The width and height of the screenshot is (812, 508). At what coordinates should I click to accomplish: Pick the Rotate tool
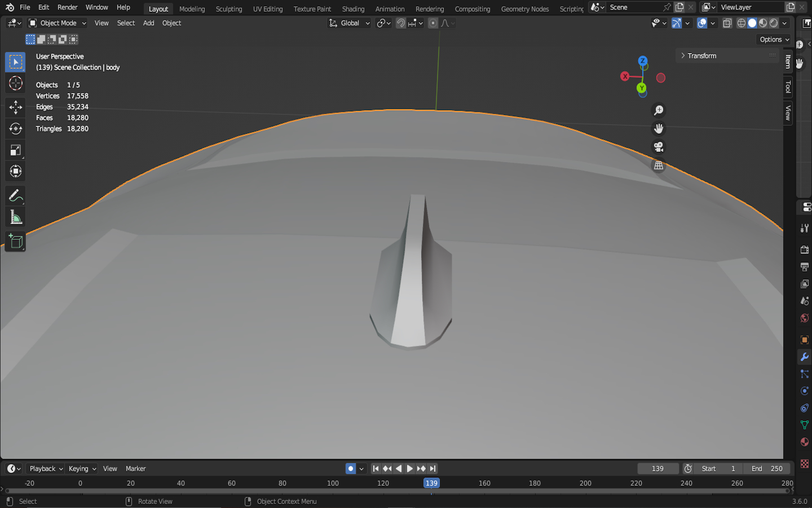click(x=15, y=128)
